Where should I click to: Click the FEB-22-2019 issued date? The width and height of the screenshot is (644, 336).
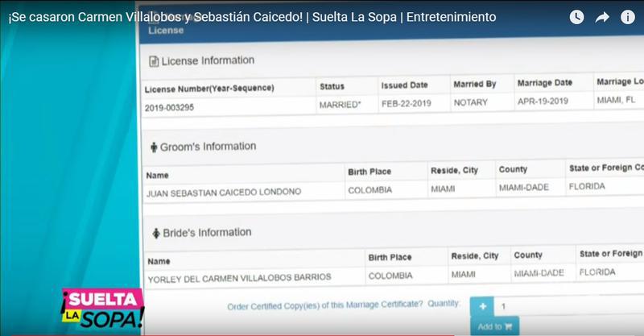click(x=407, y=104)
